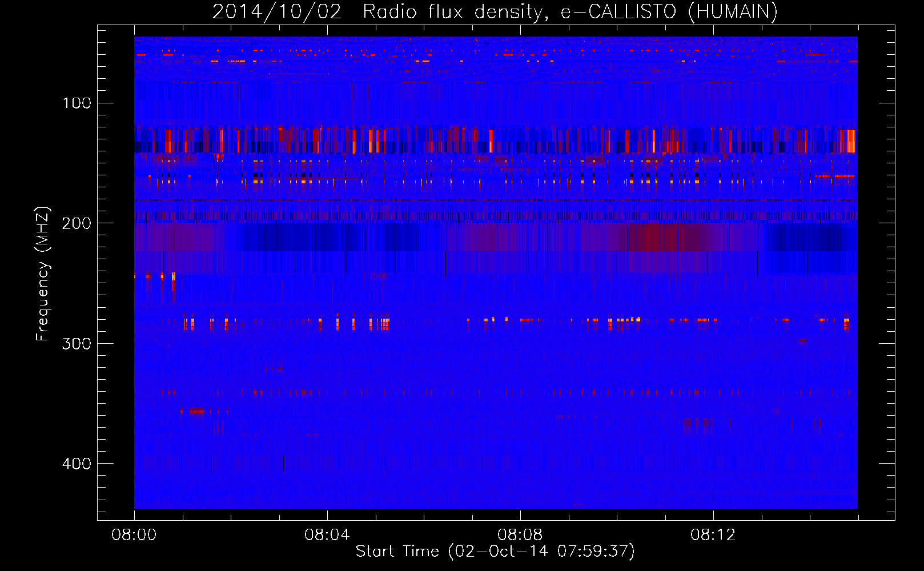Select the "Frequency (MHZ)" y-axis label
The height and width of the screenshot is (571, 924).
tap(43, 274)
